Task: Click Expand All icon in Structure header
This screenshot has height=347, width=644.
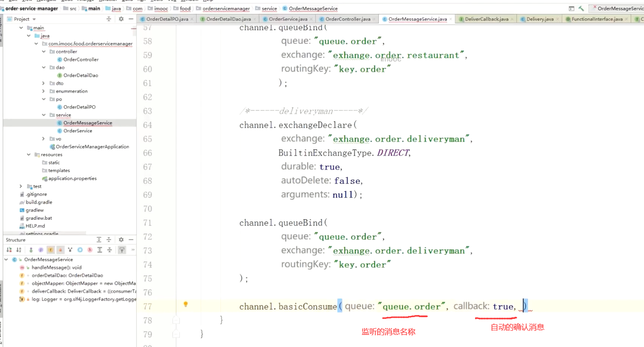Action: tap(99, 240)
